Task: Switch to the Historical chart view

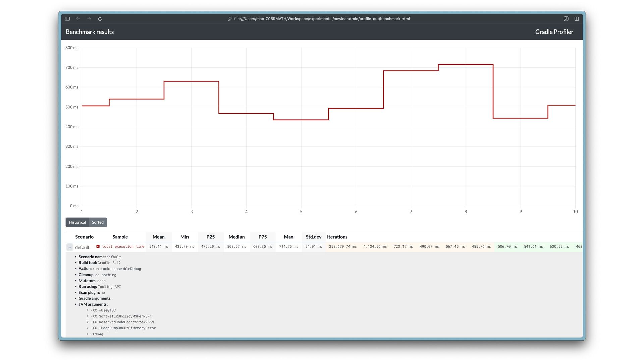Action: click(77, 222)
